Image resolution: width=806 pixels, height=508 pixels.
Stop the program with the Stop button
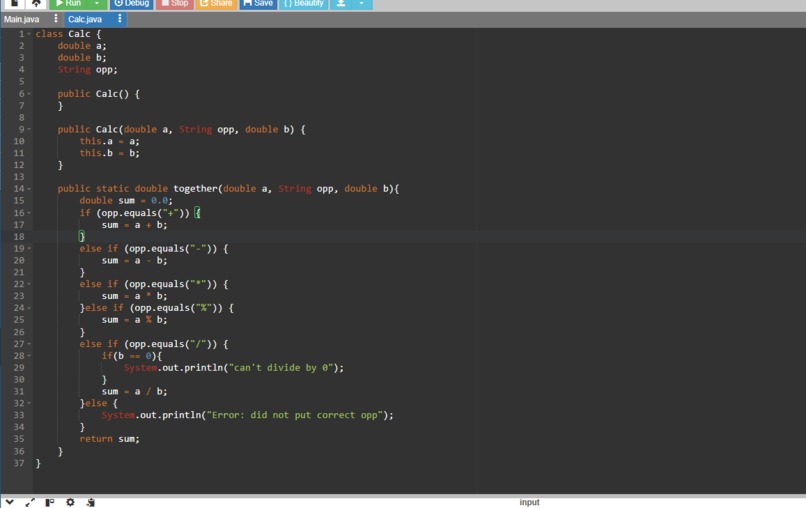tap(174, 3)
